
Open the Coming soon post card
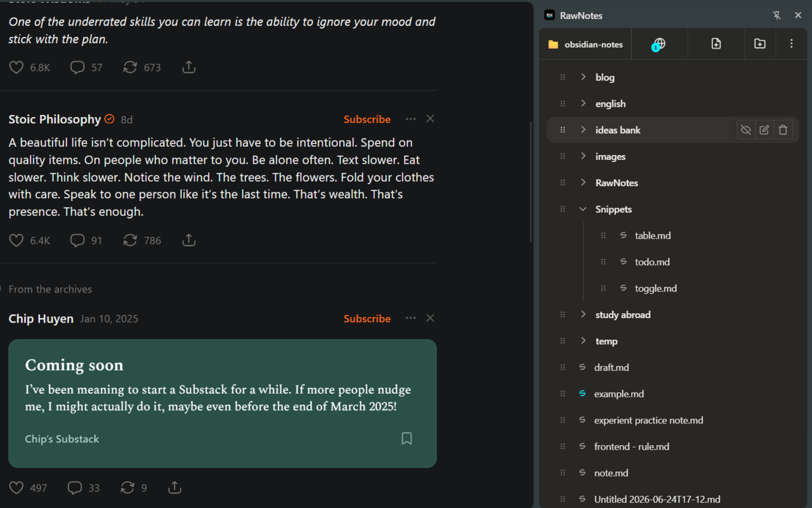click(x=222, y=403)
